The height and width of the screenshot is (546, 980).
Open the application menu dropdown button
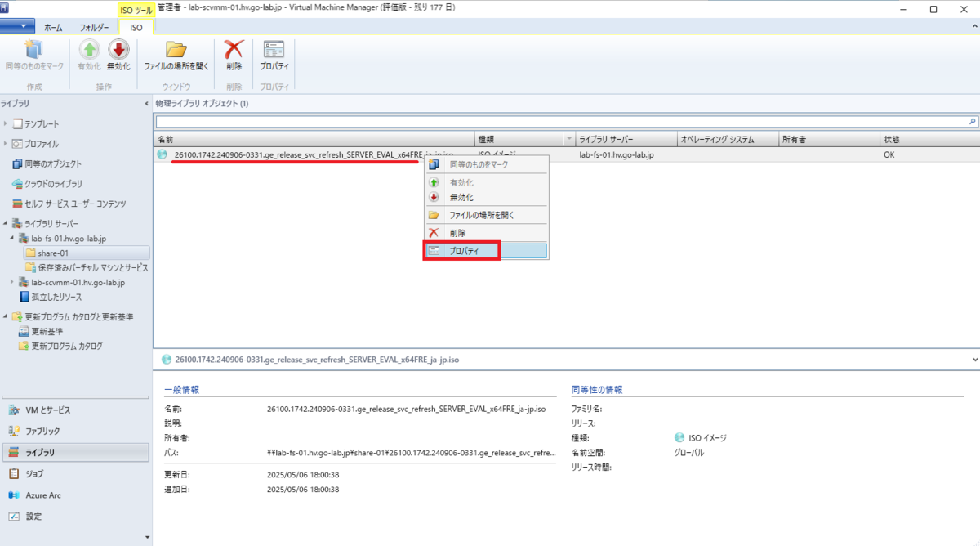(18, 26)
